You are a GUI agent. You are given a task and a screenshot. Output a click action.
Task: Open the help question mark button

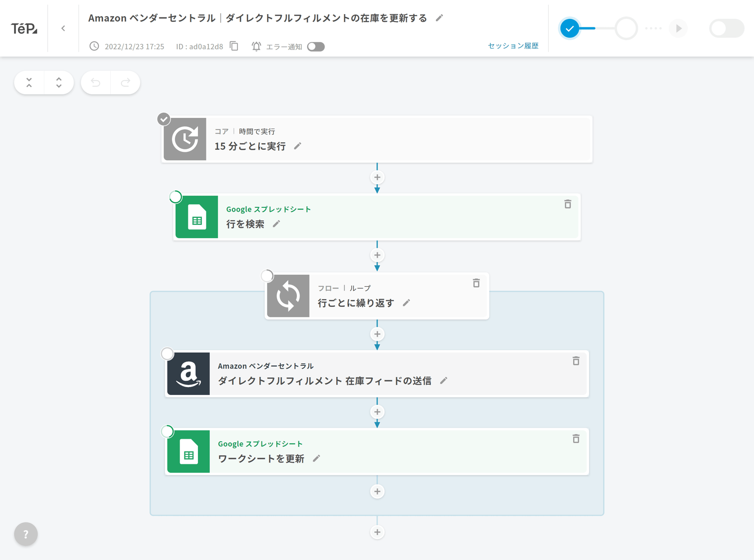tap(26, 534)
